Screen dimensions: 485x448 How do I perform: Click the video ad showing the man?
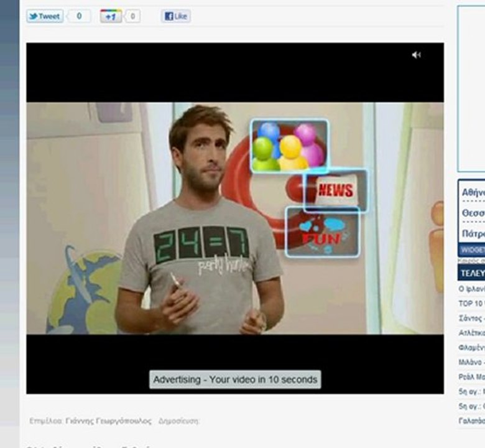click(x=235, y=218)
